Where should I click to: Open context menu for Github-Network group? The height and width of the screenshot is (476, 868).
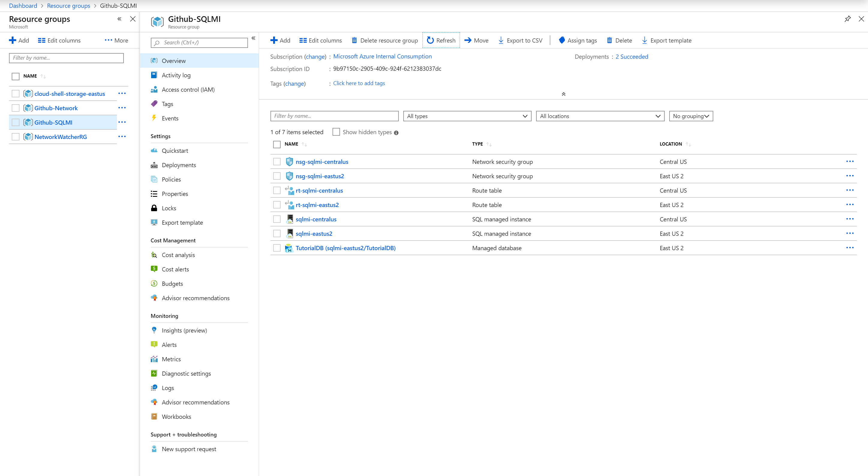122,108
